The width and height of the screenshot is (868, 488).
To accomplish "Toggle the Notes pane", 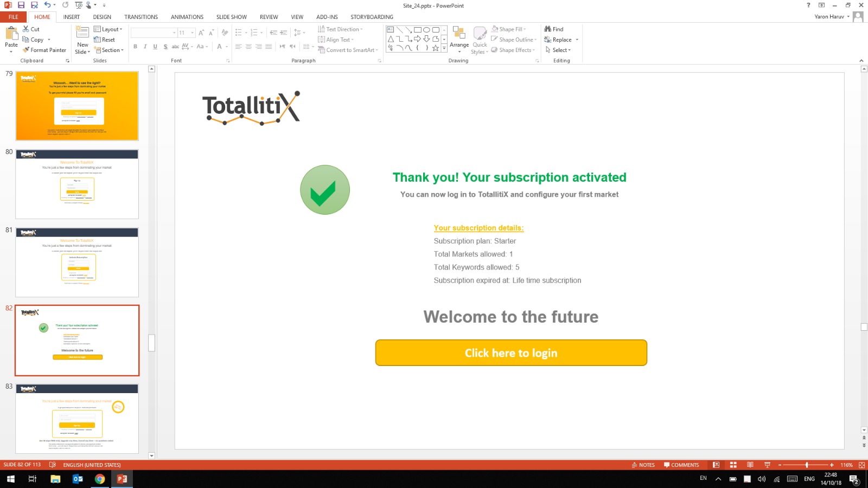I will tap(643, 465).
